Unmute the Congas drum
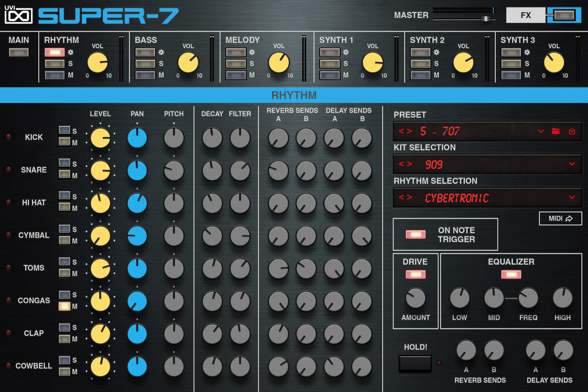The height and width of the screenshot is (392, 588). (x=65, y=306)
